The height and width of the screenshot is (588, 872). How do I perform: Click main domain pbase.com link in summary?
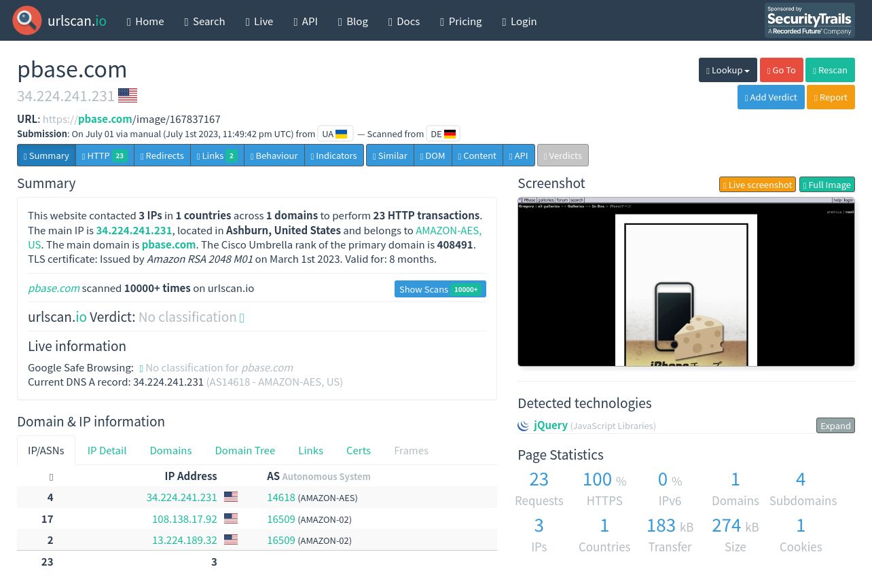(x=168, y=244)
